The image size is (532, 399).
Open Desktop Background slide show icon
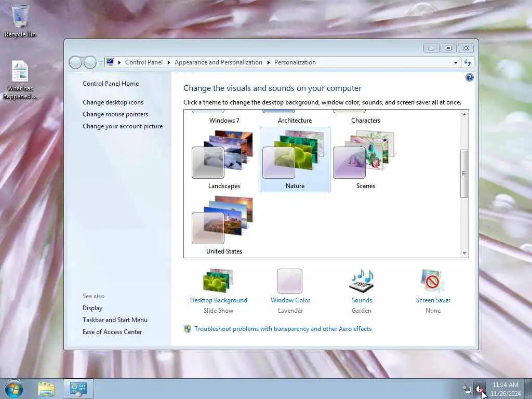[218, 281]
